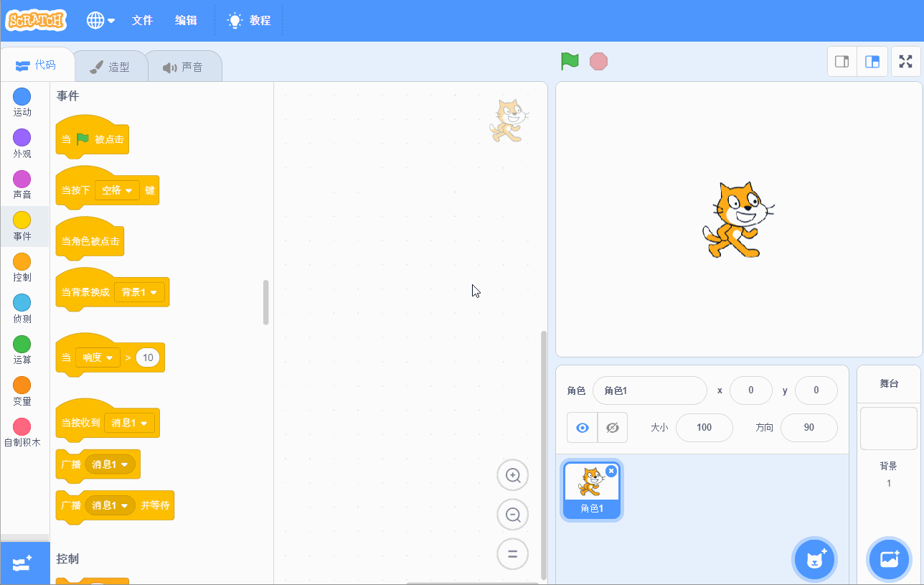This screenshot has height=585, width=924.
Task: Open the 编辑 menu
Action: click(x=186, y=20)
